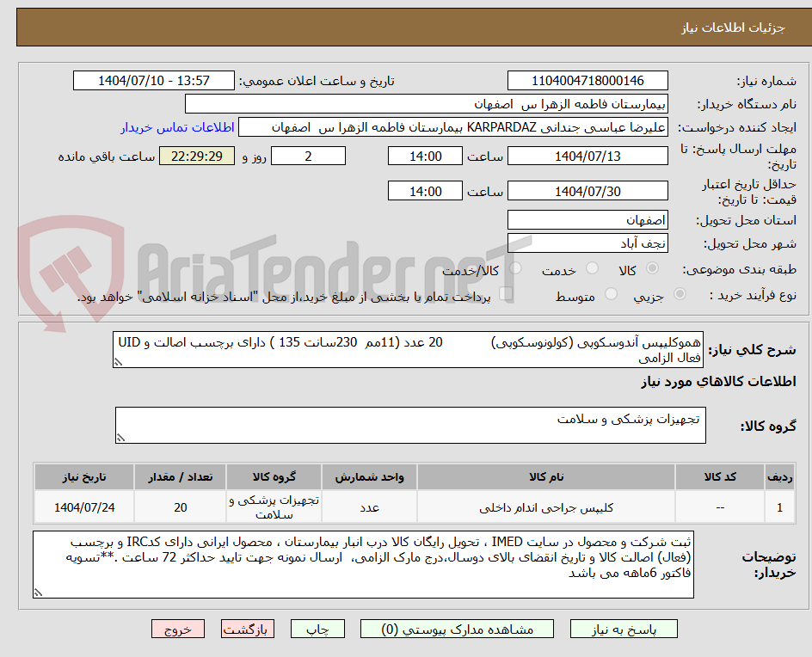Click the resize arrow icon in گروه کالا box

[x=122, y=436]
